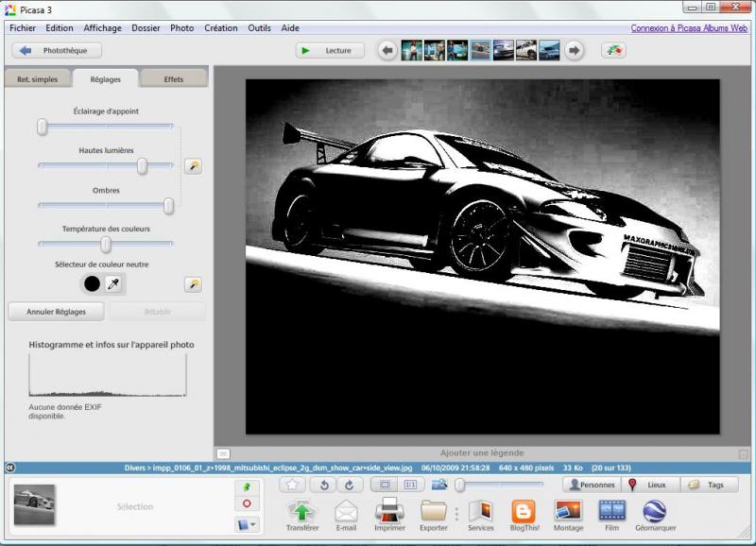Rotate photo counter-clockwise
Viewport: 756px width, 546px height.
(x=324, y=485)
